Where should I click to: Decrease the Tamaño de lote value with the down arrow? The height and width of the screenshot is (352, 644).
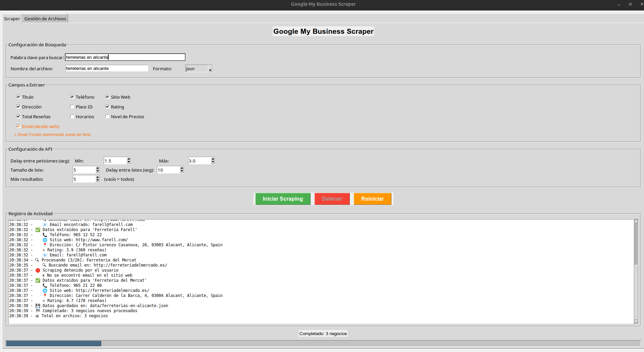coord(97,172)
